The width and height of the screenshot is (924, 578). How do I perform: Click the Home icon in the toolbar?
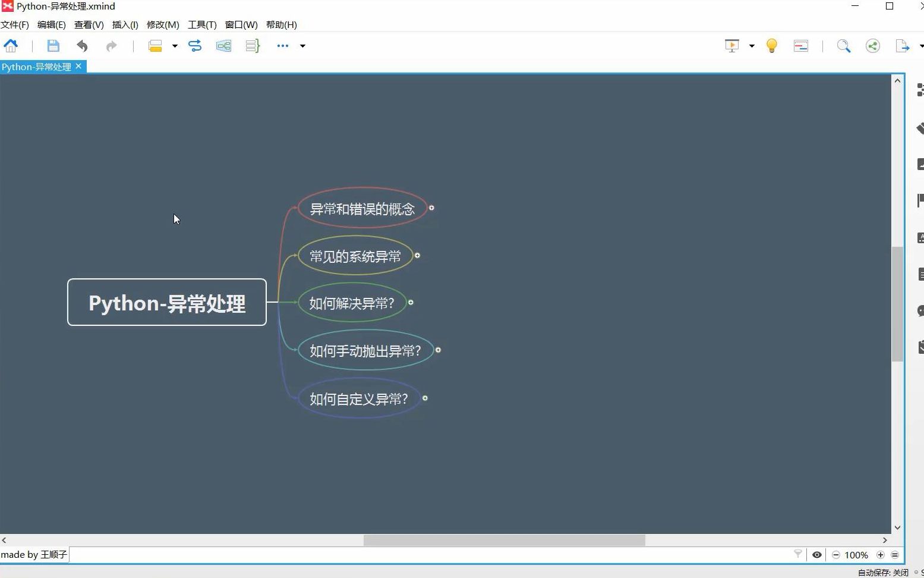11,46
